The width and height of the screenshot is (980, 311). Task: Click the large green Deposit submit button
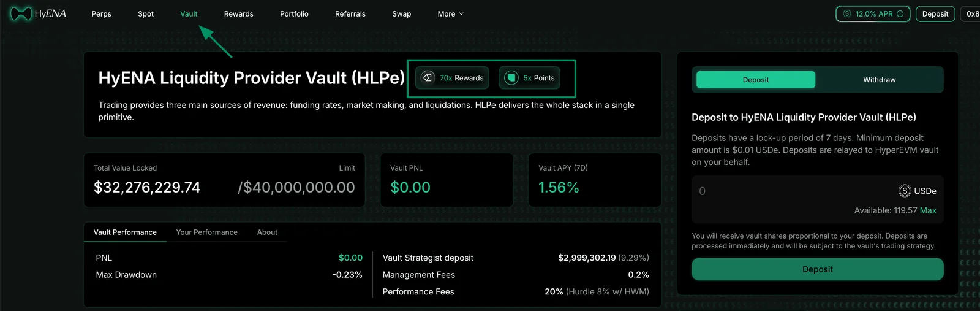coord(817,269)
